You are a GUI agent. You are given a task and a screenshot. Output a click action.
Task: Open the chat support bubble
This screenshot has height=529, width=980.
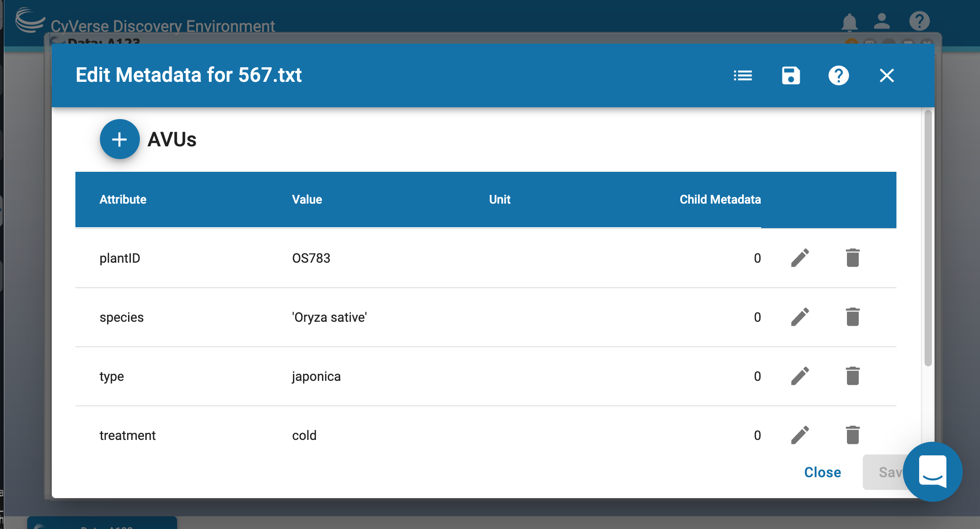932,472
